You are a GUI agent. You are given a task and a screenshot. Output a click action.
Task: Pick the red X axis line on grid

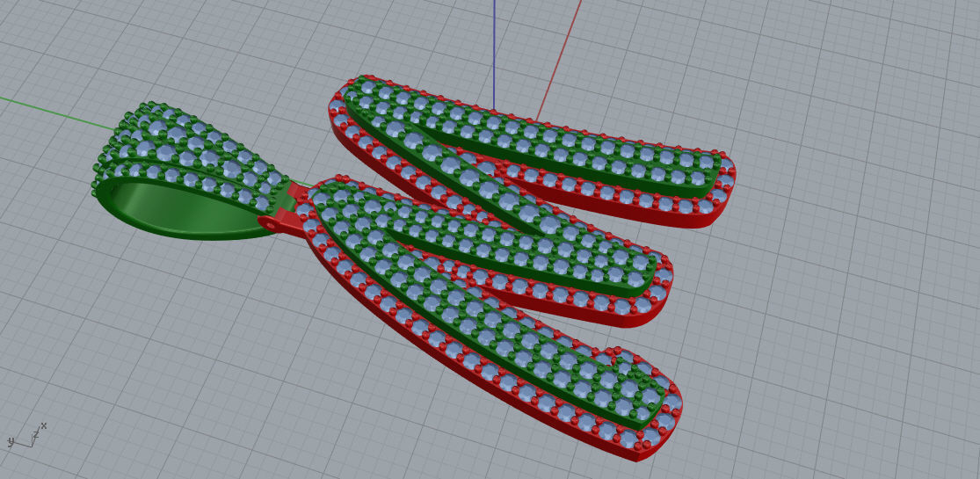[x=559, y=60]
